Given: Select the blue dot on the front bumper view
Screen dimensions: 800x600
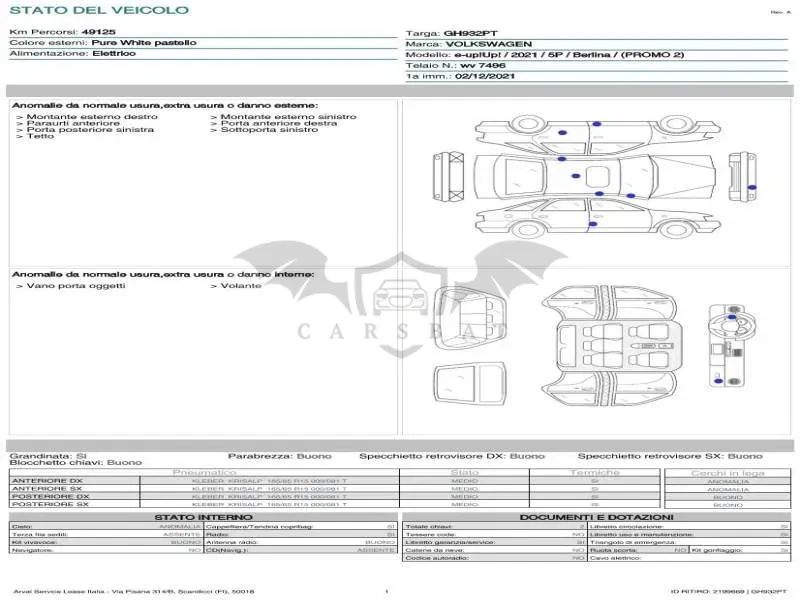Looking at the screenshot, I should pos(752,188).
